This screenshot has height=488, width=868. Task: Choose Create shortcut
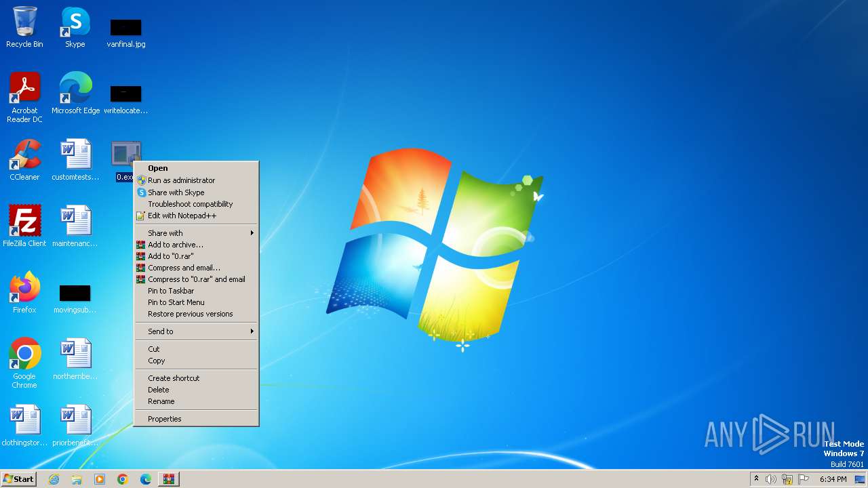197,378
